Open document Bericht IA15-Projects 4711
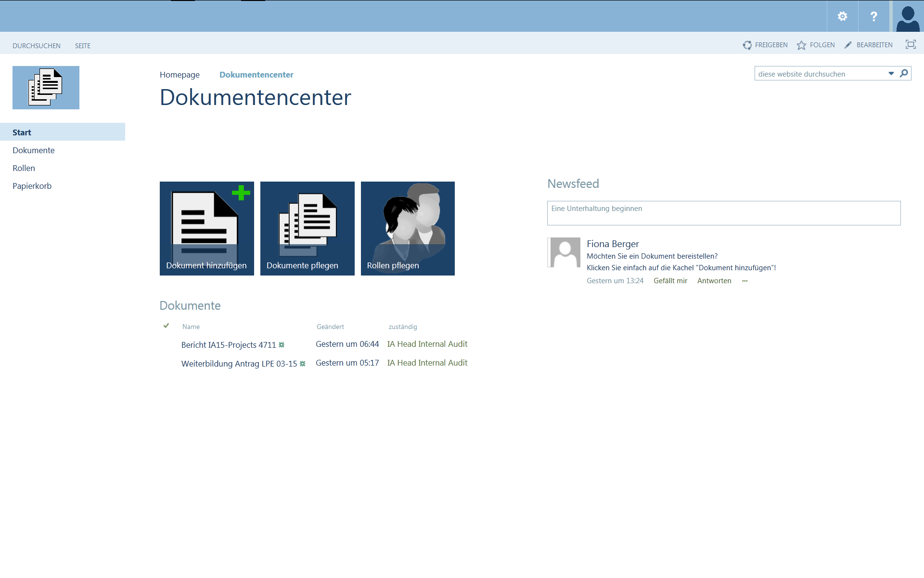Screen dimensions: 924x578 [229, 345]
